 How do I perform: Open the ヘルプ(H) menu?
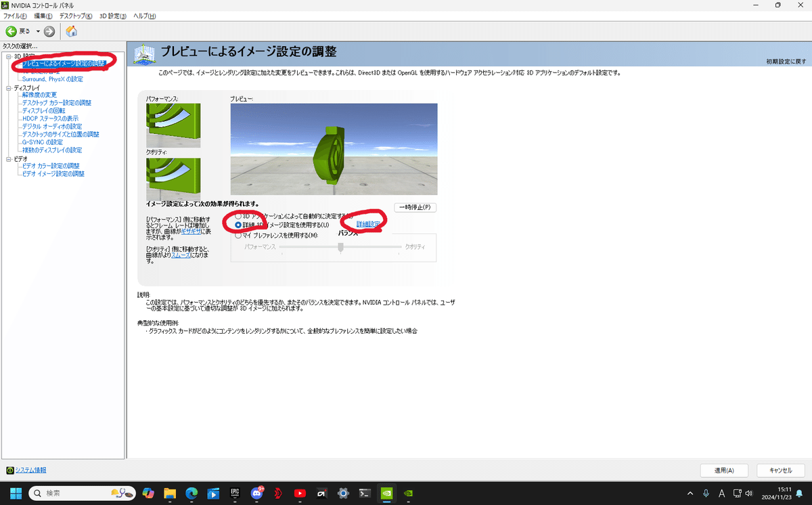pyautogui.click(x=144, y=16)
